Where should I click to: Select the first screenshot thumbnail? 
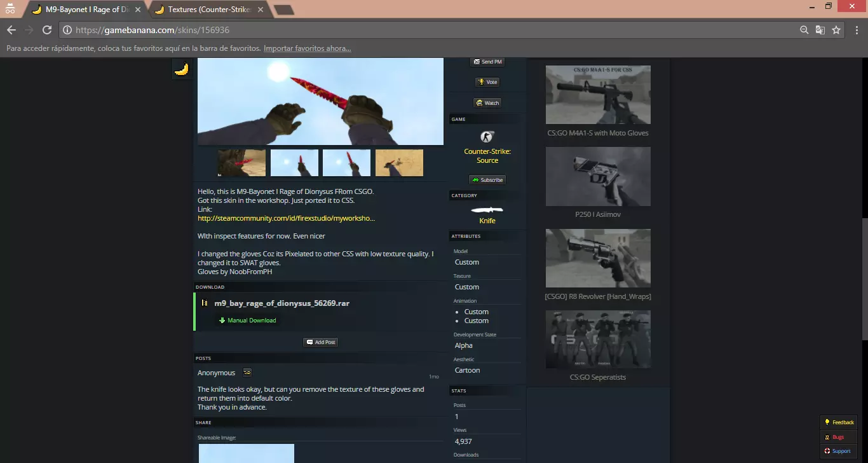pos(241,163)
